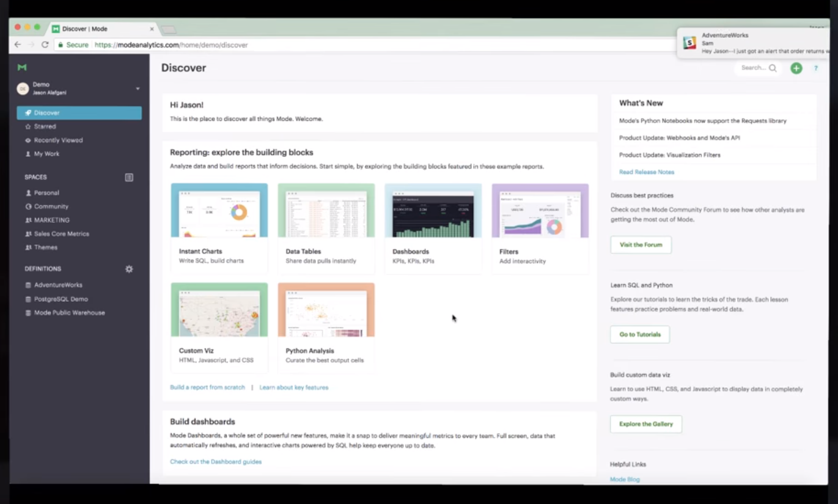Open My Work
Viewport: 838px width, 504px height.
click(x=46, y=154)
